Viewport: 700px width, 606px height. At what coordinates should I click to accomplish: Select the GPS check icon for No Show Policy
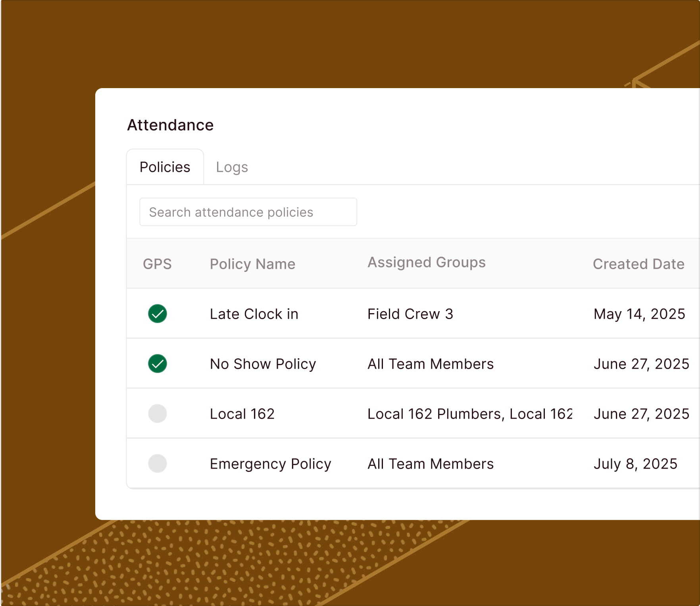[157, 364]
